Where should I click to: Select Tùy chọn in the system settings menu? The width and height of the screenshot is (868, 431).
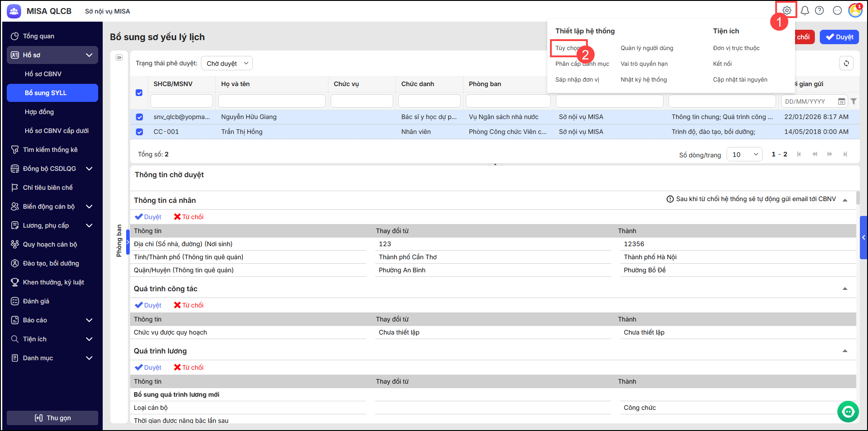point(568,48)
